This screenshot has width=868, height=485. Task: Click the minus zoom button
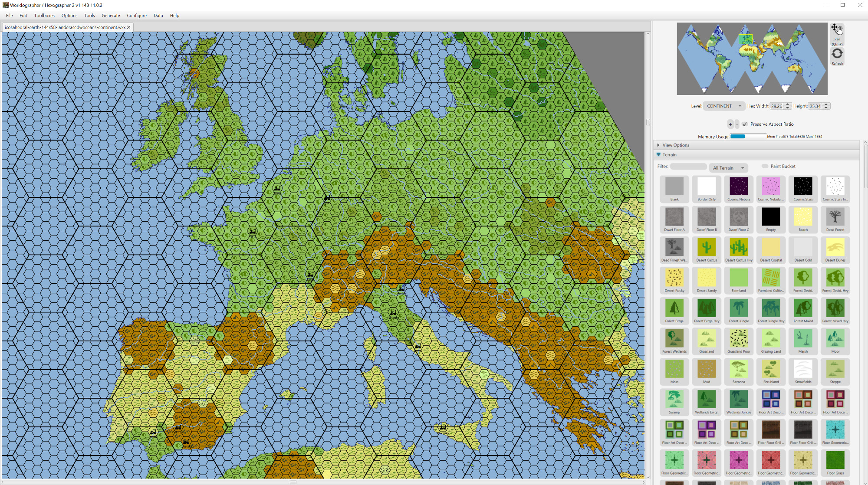click(x=737, y=125)
